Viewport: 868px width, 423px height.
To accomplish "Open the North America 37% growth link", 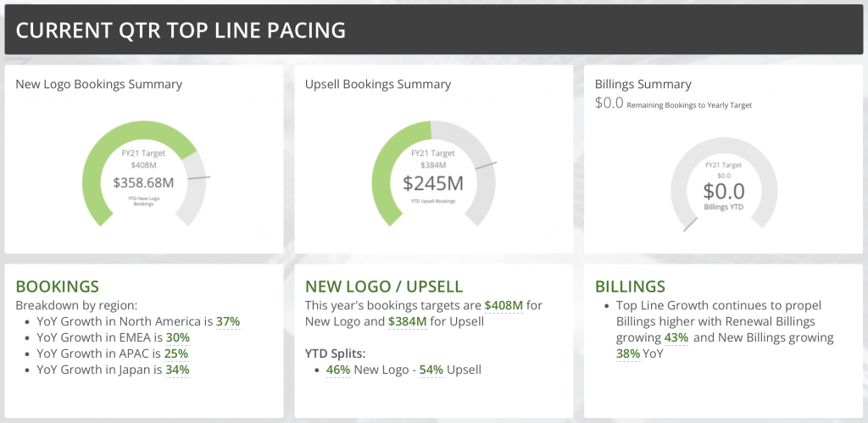I will [x=228, y=321].
